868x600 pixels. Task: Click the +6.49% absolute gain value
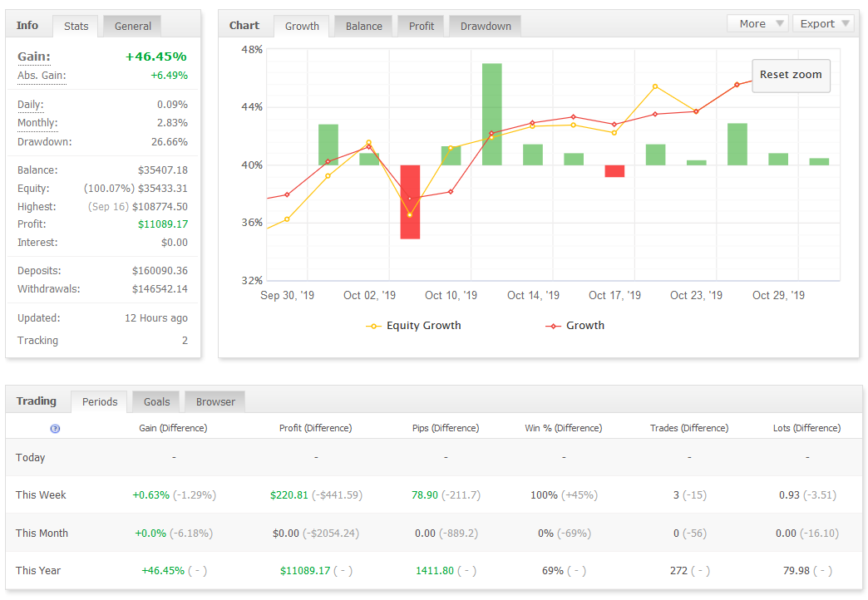tap(170, 76)
